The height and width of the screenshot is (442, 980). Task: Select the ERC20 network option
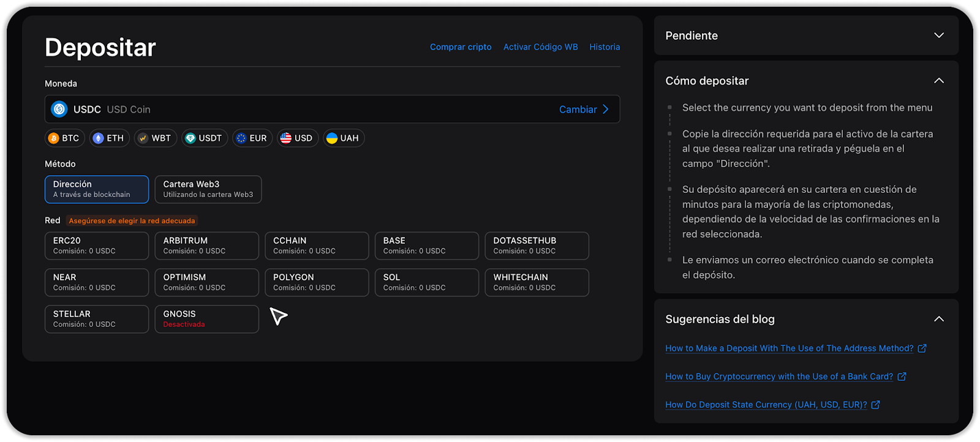point(97,245)
